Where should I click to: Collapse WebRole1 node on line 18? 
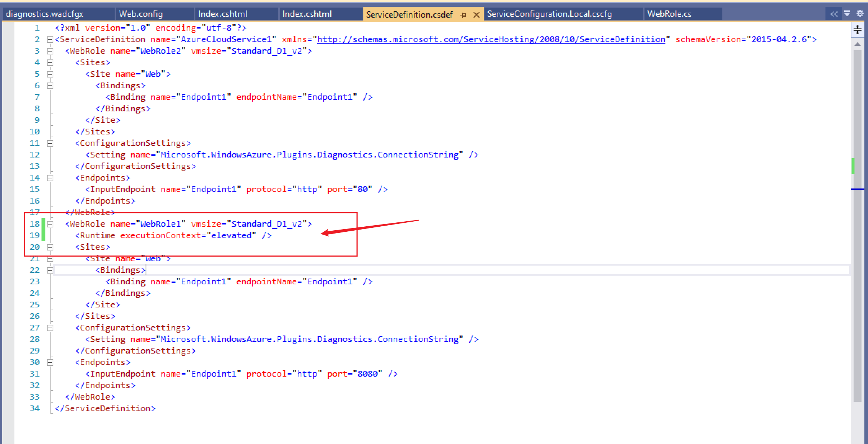tap(50, 224)
